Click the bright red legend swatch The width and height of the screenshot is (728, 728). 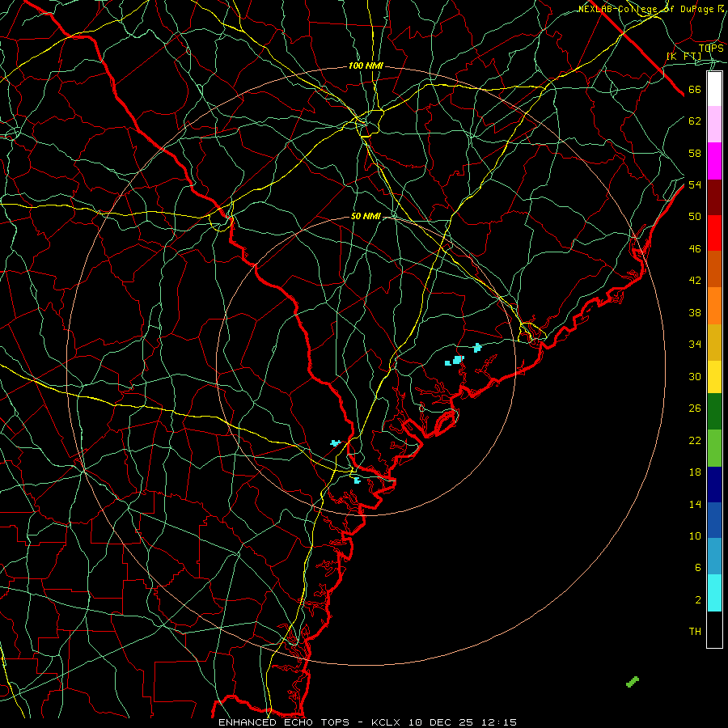click(714, 233)
